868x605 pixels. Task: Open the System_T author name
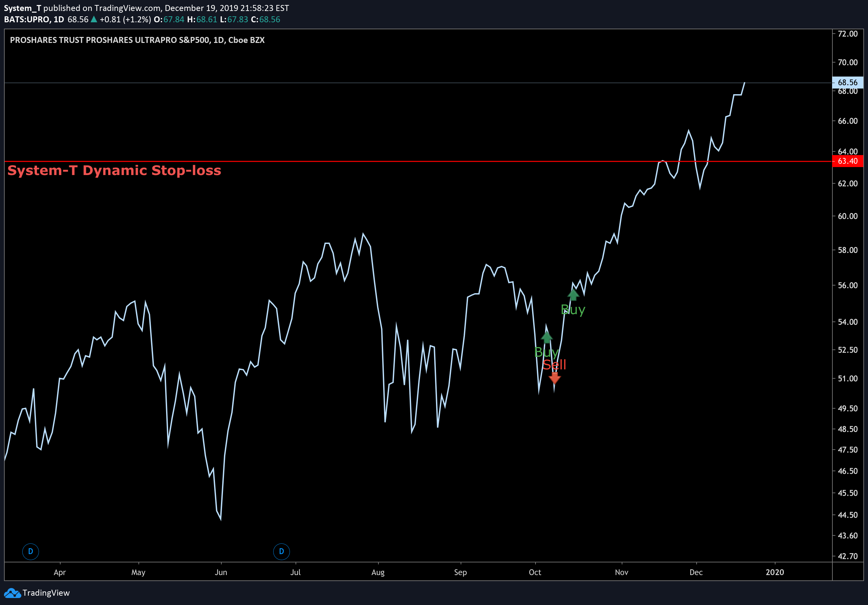(x=22, y=8)
